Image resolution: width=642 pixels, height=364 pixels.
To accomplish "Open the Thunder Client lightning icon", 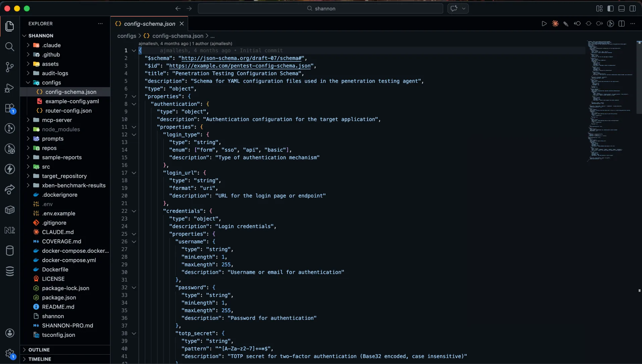I will pos(10,169).
